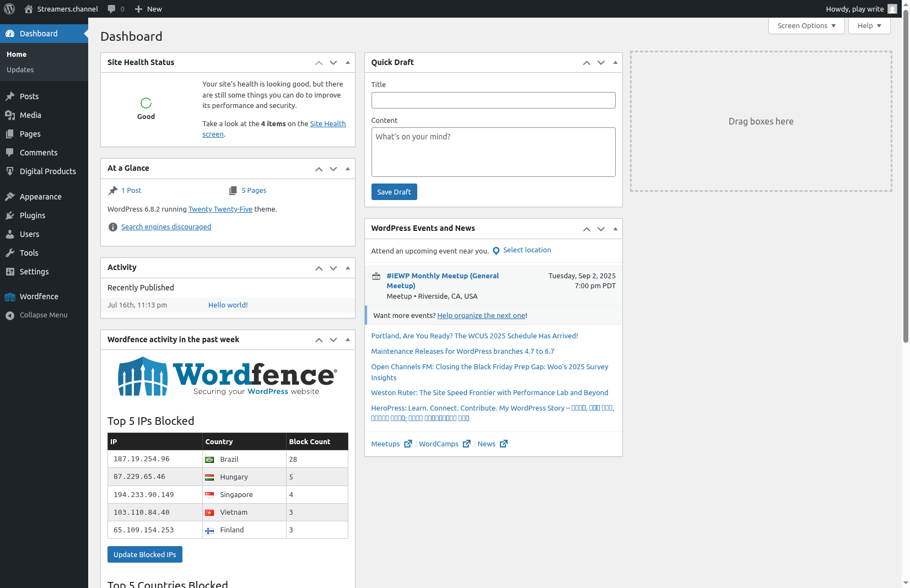This screenshot has height=588, width=910.
Task: Open the Streamers.channel site home icon
Action: [x=29, y=9]
